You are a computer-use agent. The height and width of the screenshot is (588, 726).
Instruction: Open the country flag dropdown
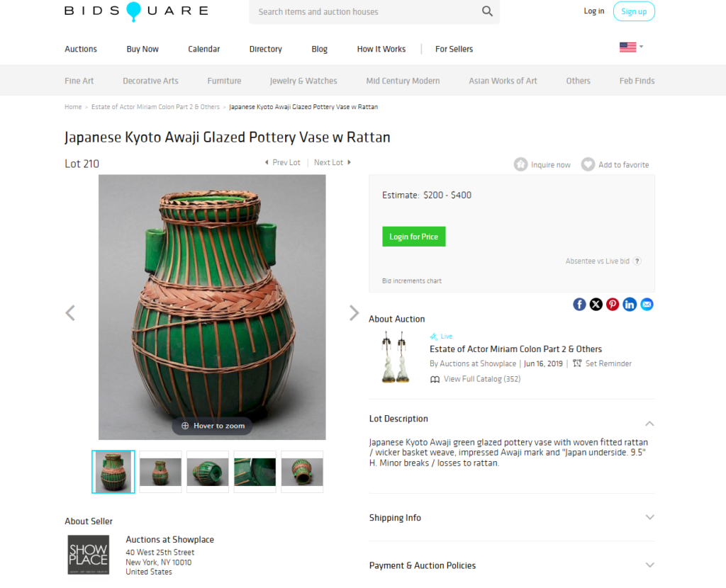pyautogui.click(x=631, y=47)
